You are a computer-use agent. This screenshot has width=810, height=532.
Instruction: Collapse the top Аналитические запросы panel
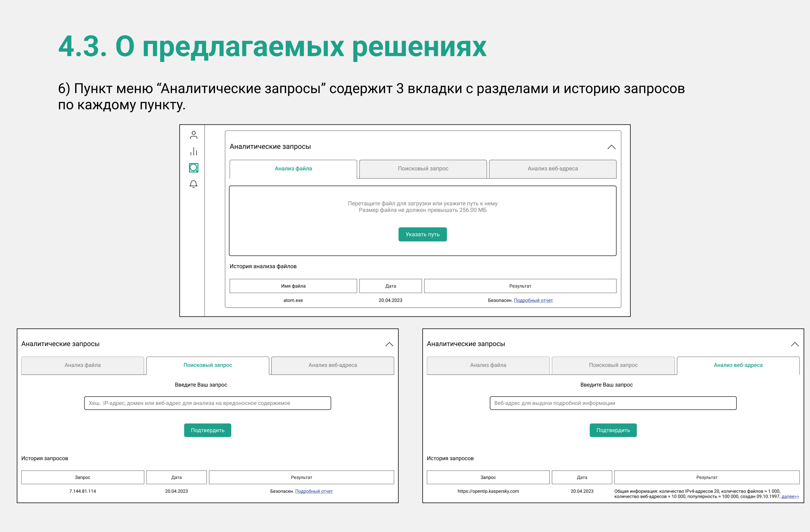point(611,147)
